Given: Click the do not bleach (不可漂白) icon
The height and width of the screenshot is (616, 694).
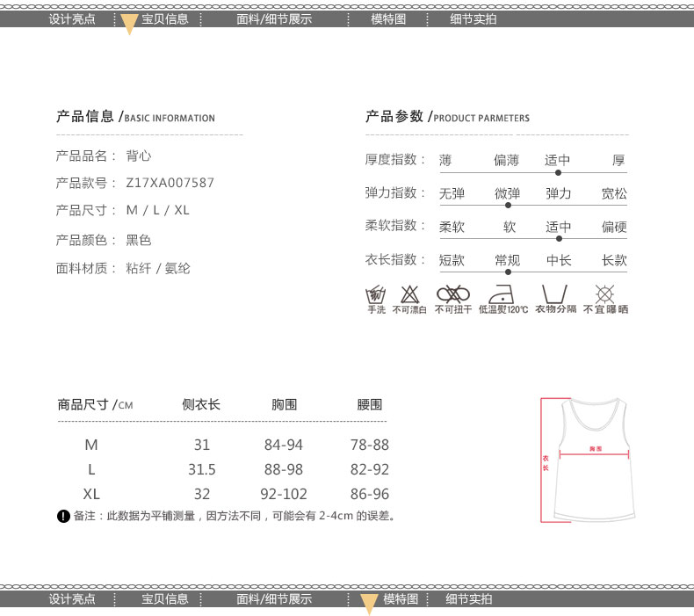Looking at the screenshot, I should (409, 294).
